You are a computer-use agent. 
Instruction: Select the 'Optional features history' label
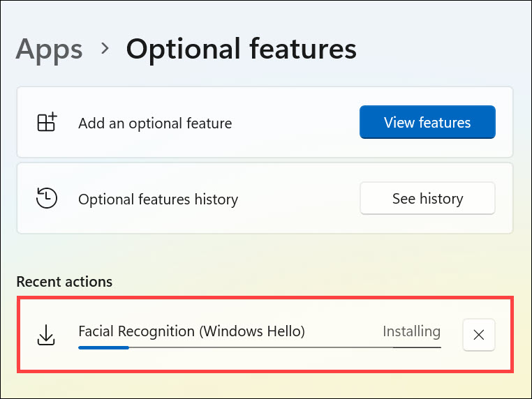[x=158, y=200]
